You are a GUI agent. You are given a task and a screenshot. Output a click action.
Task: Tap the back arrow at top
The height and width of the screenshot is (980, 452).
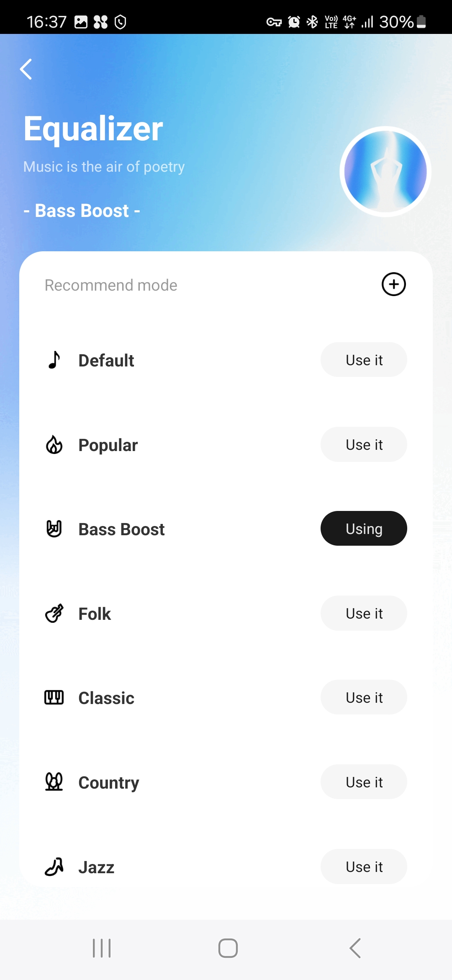(x=26, y=69)
